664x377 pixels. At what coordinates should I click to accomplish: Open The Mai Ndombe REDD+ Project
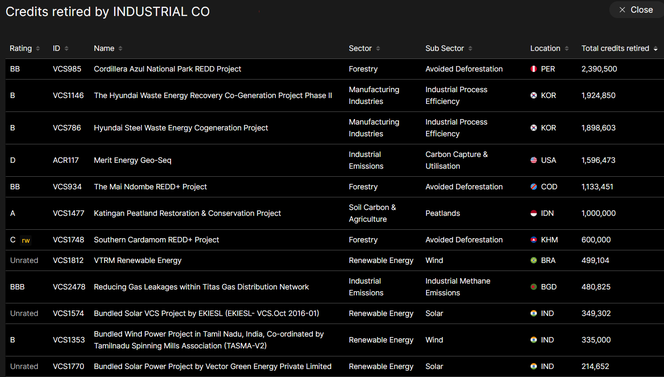(x=150, y=187)
